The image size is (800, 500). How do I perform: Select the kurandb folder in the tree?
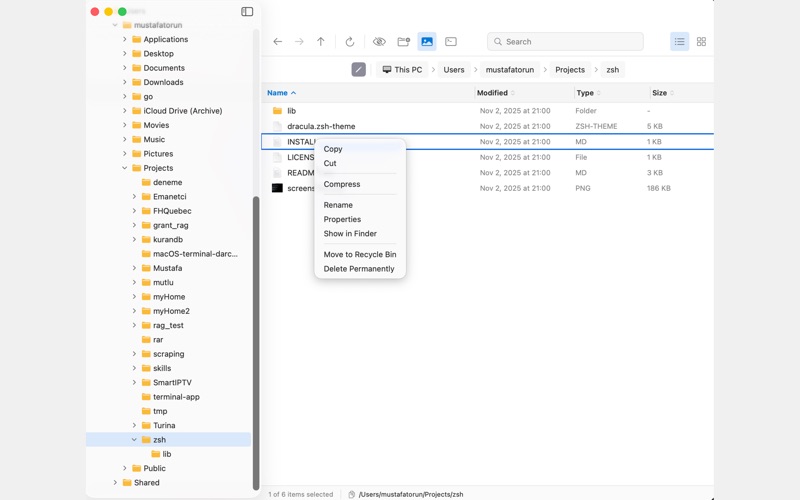(x=168, y=239)
